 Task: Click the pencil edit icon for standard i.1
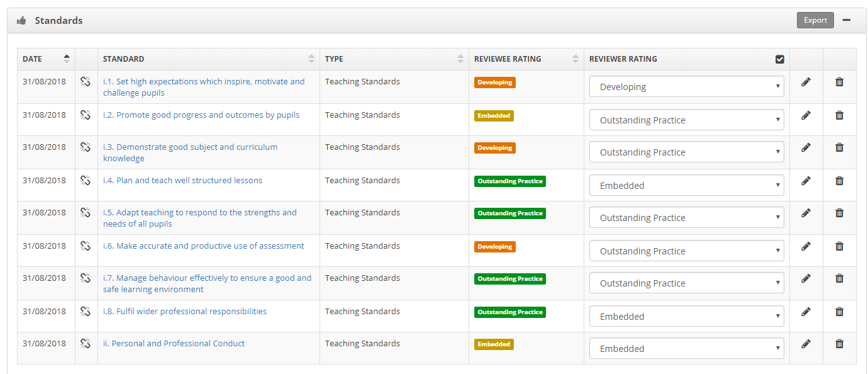806,82
